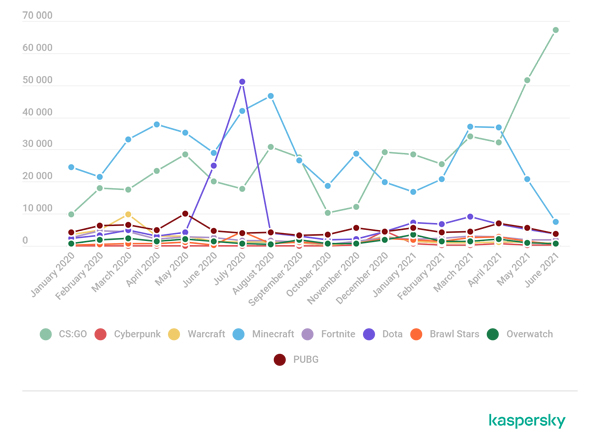Click the PUBG May 2020 data point
Screen dimensions: 600x437
185,214
